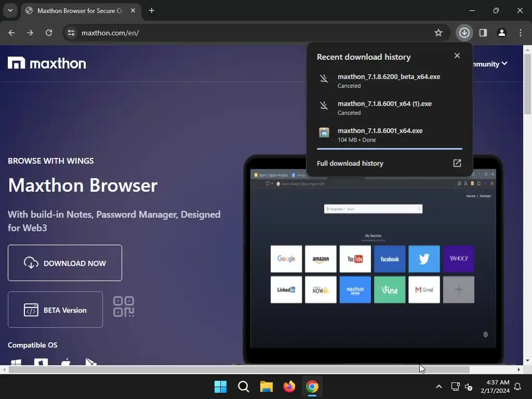The image size is (532, 399).
Task: Open the notifications bell in system tray
Action: click(518, 387)
